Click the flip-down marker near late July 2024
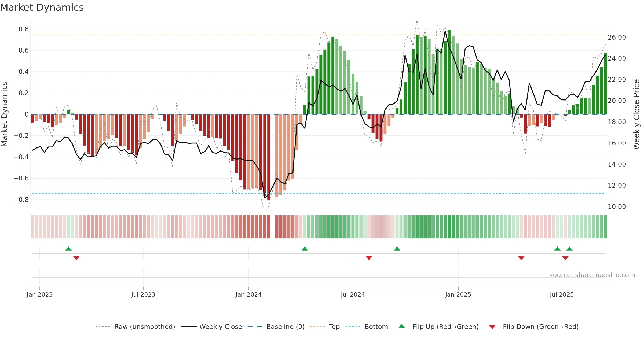The height and width of the screenshot is (362, 644). tap(369, 258)
